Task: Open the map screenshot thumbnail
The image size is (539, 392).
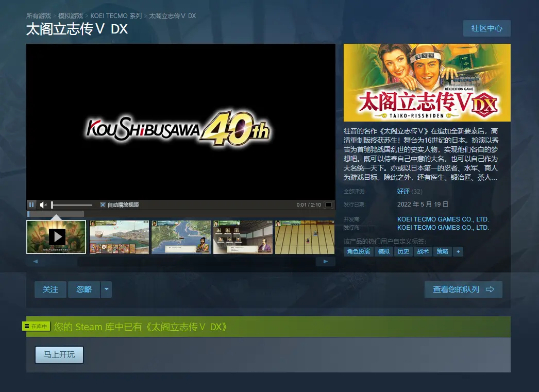Action: click(181, 237)
